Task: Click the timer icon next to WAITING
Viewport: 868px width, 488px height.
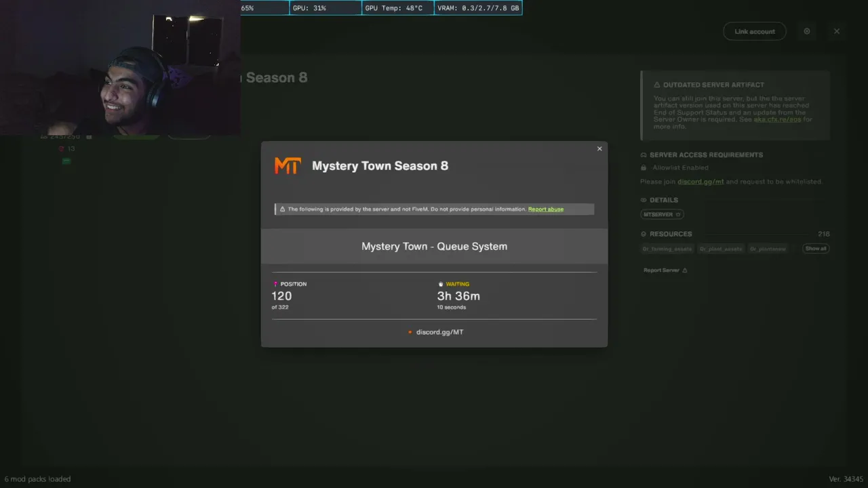Action: (441, 284)
